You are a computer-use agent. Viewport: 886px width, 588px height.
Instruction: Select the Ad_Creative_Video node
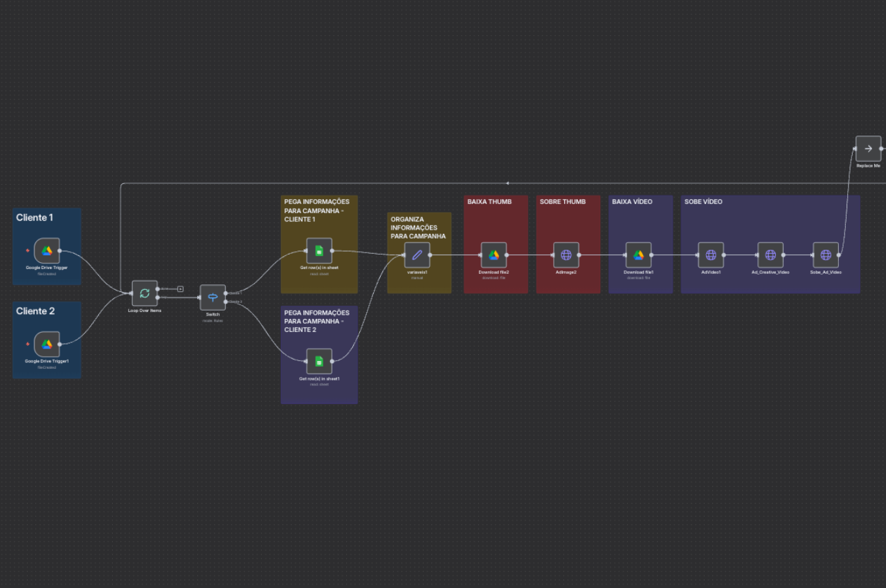pyautogui.click(x=770, y=255)
